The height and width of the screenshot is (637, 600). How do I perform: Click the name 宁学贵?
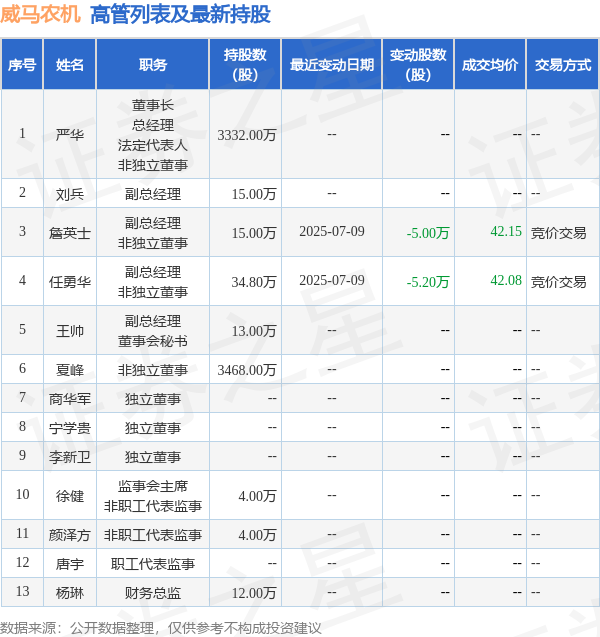[70, 428]
